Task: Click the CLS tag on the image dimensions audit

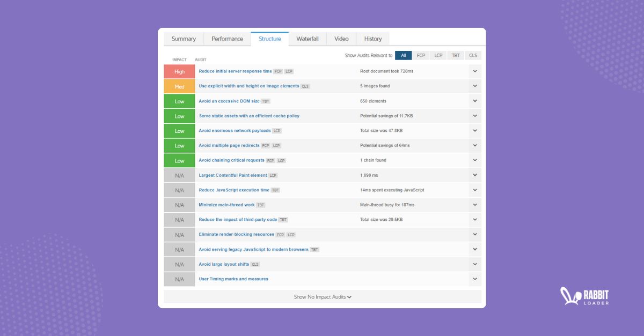Action: 305,86
